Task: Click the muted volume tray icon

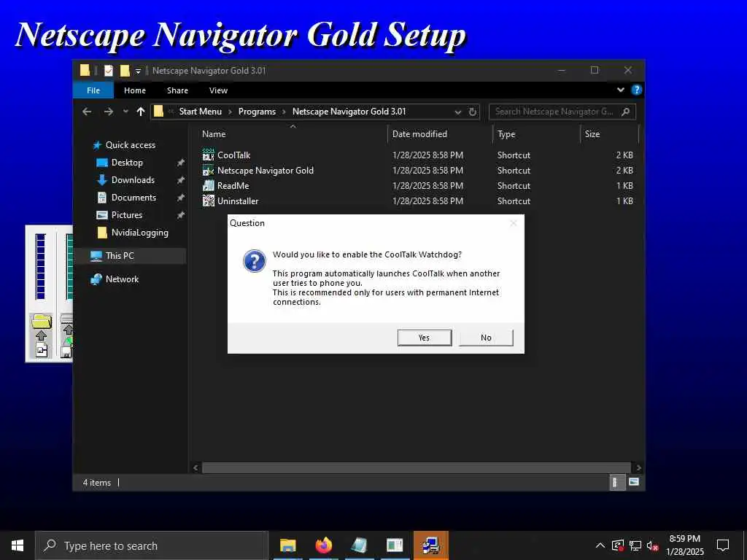Action: 653,545
